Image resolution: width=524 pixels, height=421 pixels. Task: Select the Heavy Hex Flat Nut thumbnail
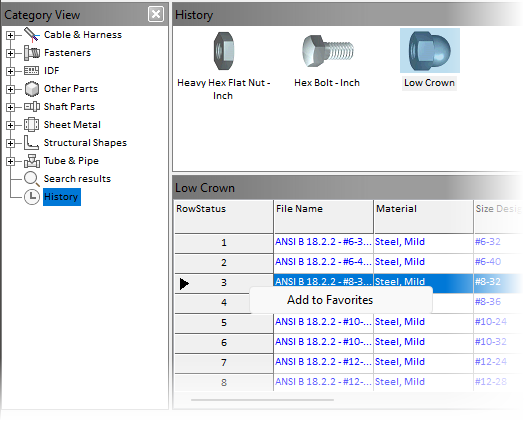[x=224, y=51]
